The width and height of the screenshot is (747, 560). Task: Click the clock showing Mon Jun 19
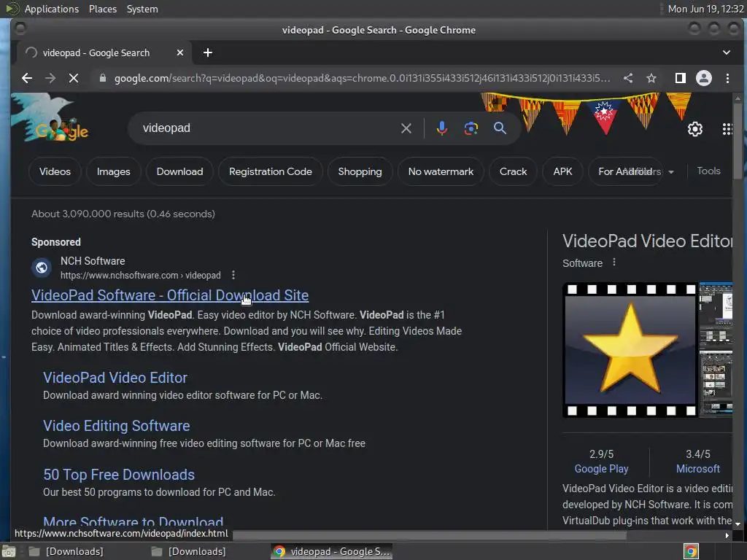[x=705, y=9]
